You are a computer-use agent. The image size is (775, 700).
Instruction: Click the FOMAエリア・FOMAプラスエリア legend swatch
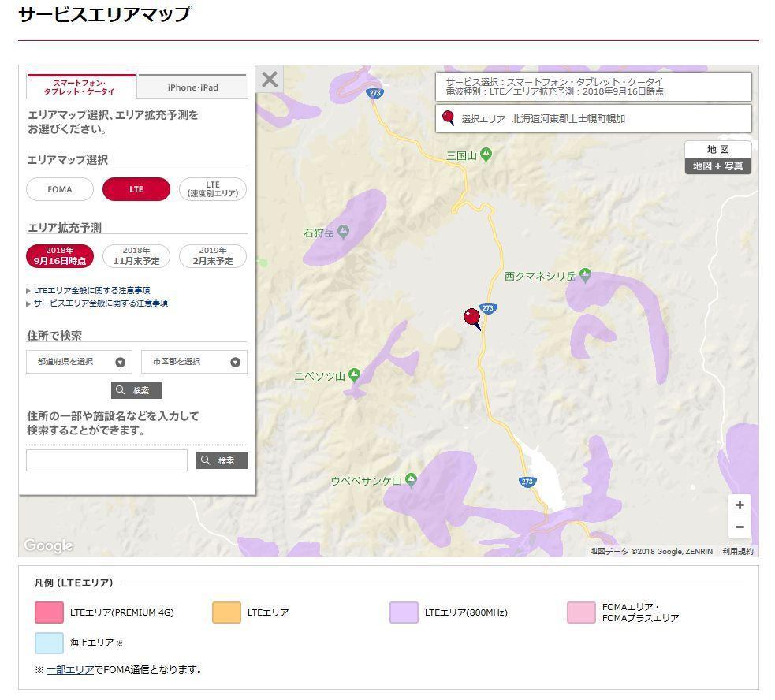581,612
